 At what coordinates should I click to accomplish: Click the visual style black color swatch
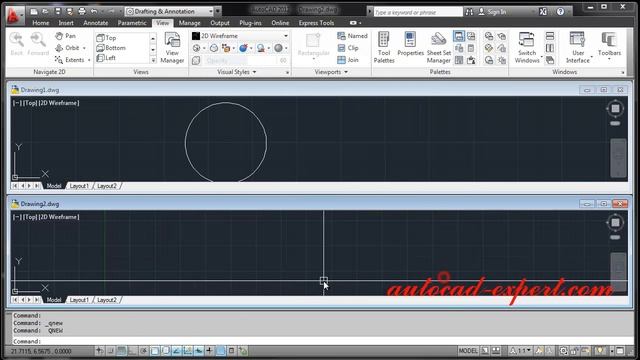coord(196,36)
